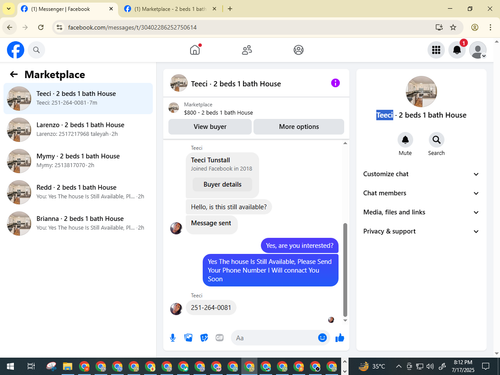
Task: Open the Windows notification center icon
Action: point(486,367)
